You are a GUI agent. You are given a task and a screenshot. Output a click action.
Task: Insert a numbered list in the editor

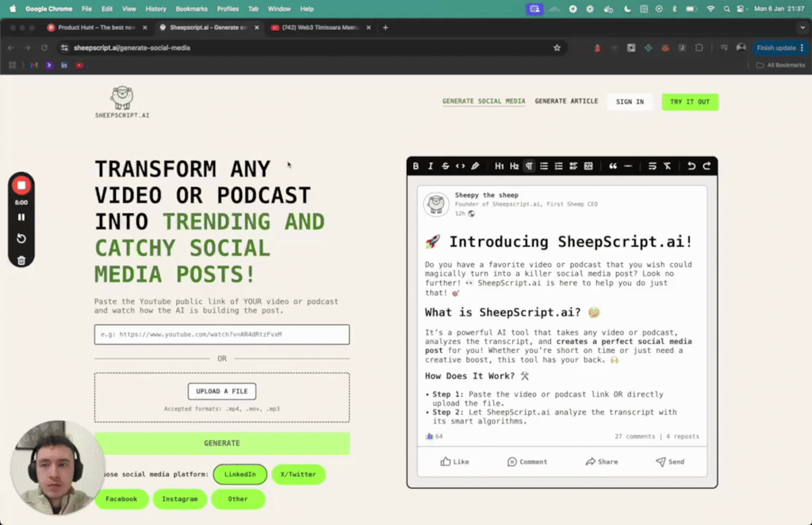(558, 167)
